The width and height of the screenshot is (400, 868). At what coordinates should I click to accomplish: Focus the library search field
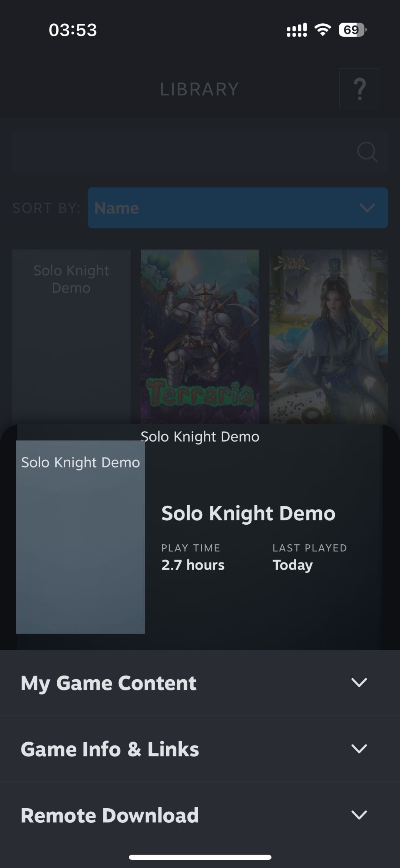[x=200, y=152]
